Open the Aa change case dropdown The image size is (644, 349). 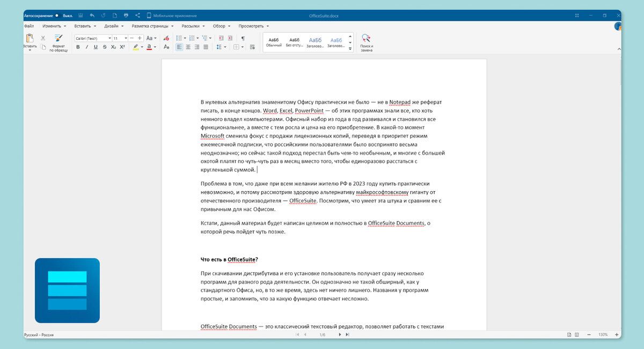coord(152,38)
